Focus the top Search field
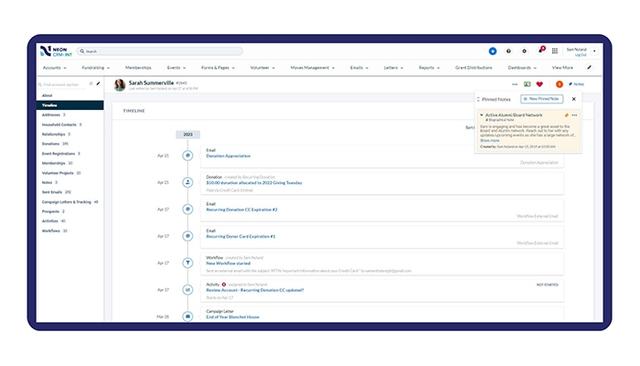Image resolution: width=640 pixels, height=366 pixels. coord(160,51)
